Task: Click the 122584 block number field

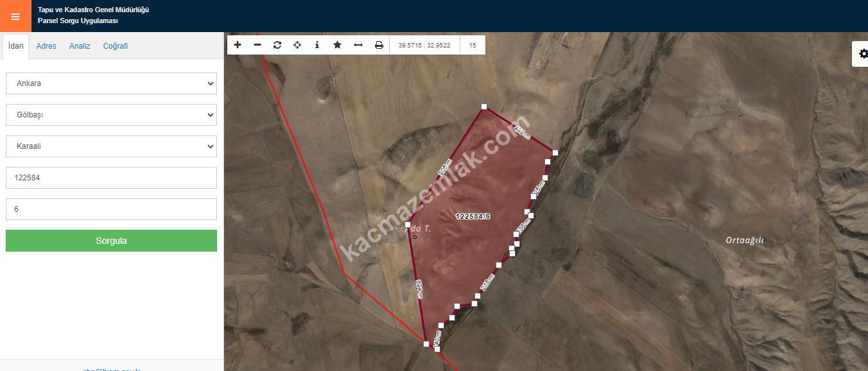Action: [111, 178]
